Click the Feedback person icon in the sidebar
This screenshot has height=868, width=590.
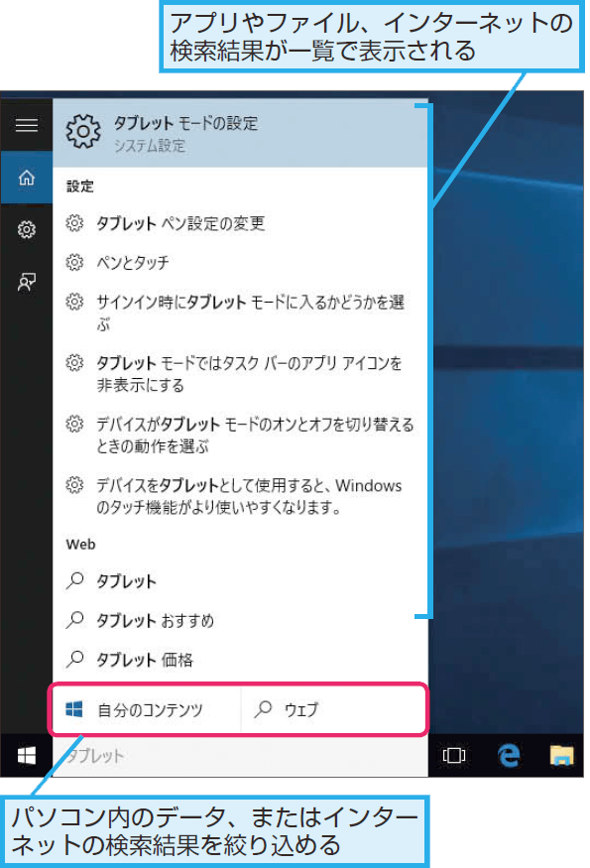(27, 282)
